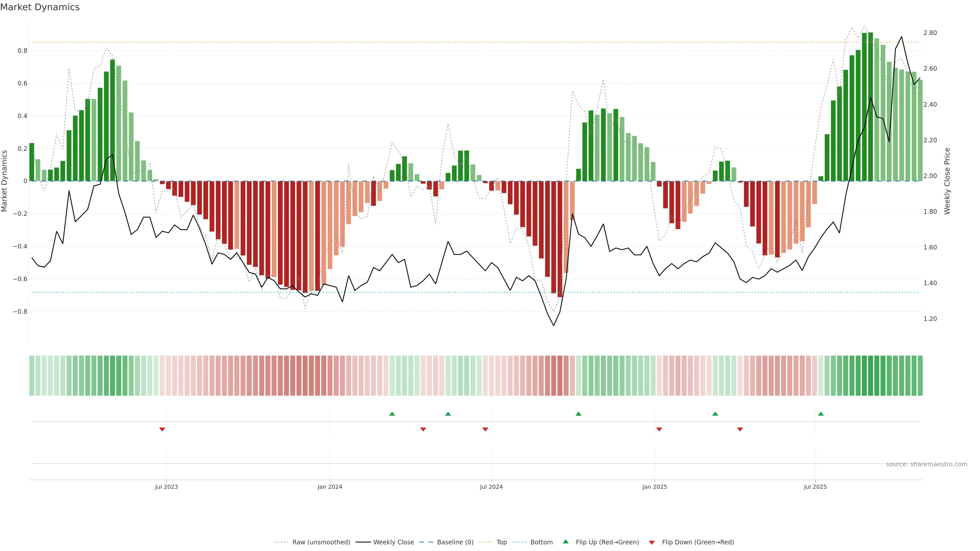The image size is (980, 551).
Task: Click the dark green heat strip at far right
Action: (920, 375)
